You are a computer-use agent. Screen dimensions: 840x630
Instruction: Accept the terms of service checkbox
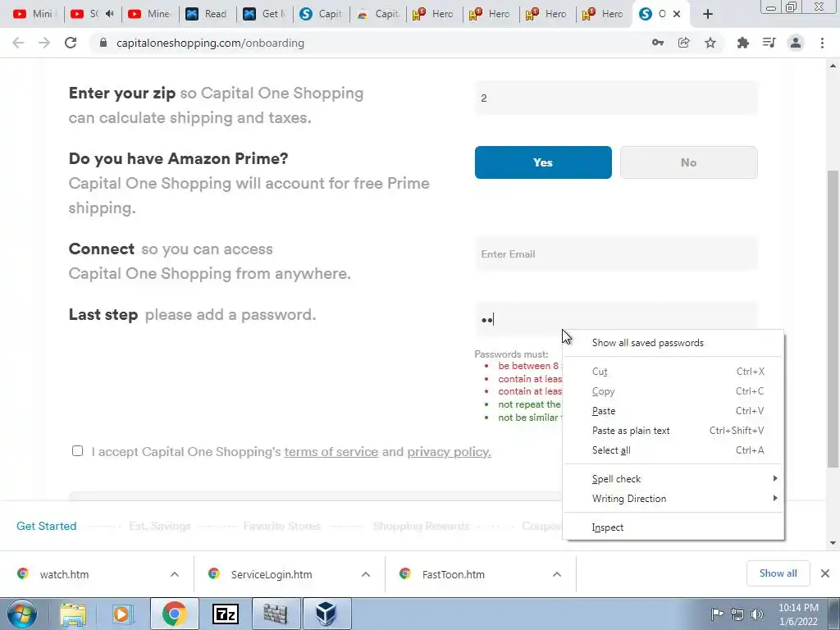coord(78,451)
